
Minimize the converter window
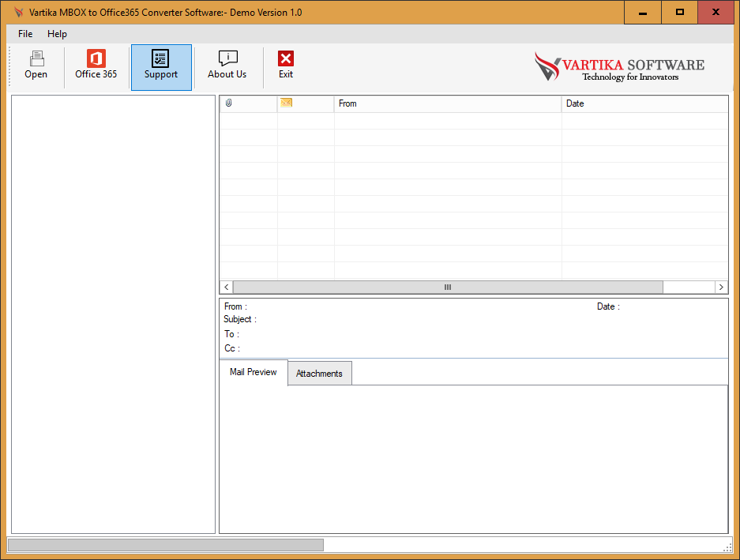coord(642,13)
